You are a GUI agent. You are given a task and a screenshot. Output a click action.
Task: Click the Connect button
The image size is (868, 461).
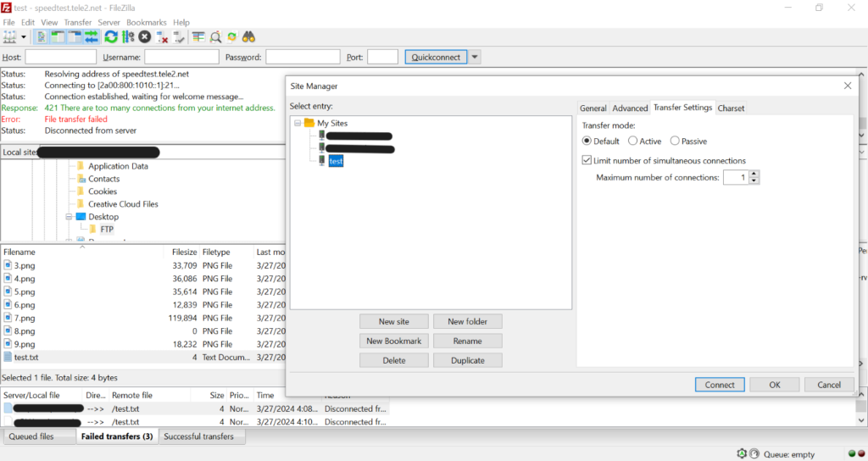[720, 385]
